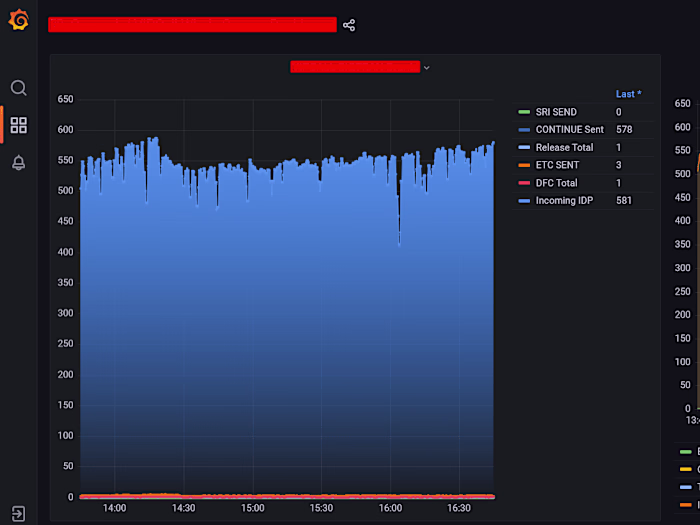Expand the panel title dropdown chevron
Viewport: 700px width, 525px height.
(x=426, y=68)
